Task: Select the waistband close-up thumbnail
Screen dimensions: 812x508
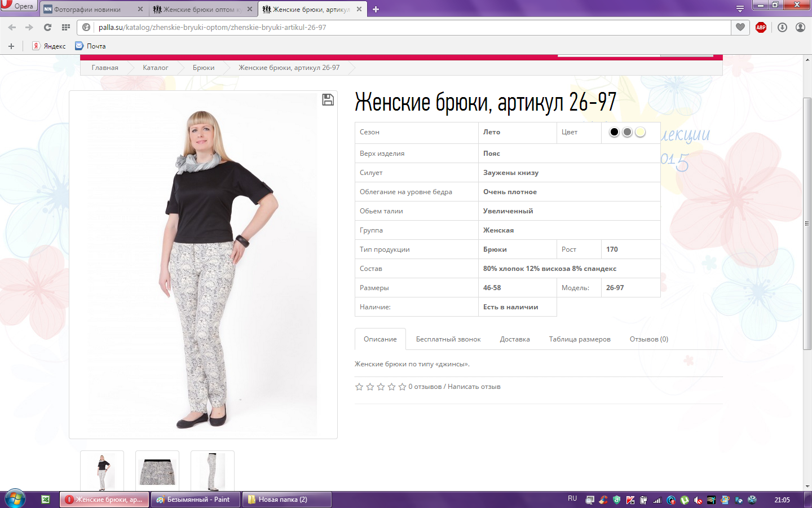Action: click(x=157, y=471)
